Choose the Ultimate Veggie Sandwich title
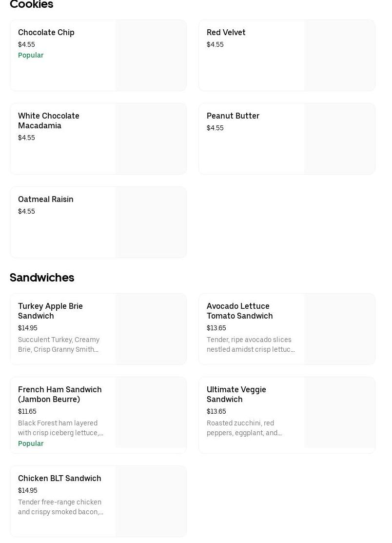392x543 pixels. tap(236, 394)
